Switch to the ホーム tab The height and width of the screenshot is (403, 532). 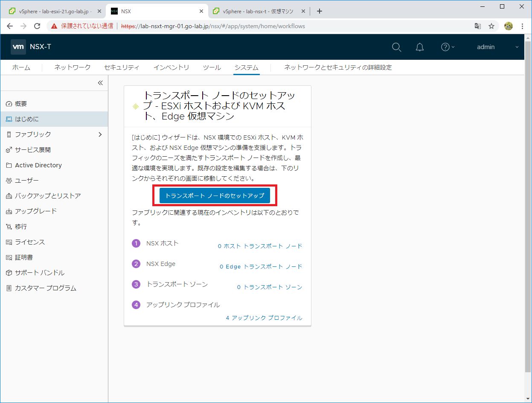point(21,67)
